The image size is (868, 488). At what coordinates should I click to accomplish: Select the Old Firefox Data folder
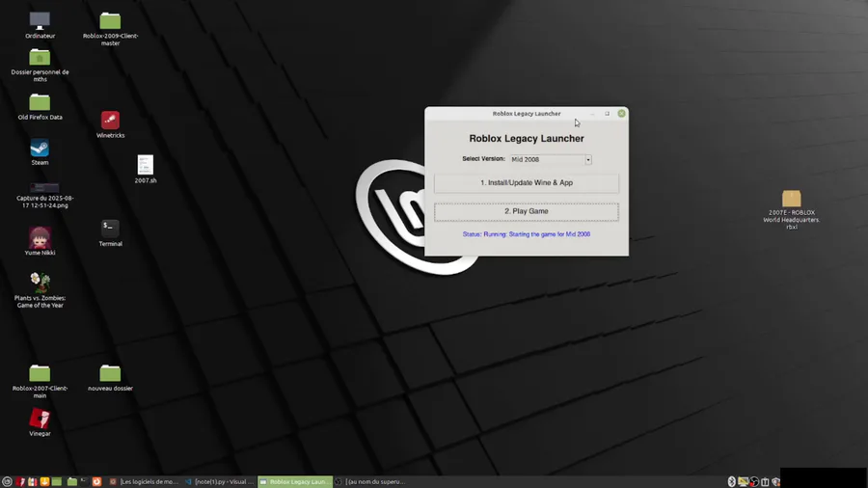40,107
